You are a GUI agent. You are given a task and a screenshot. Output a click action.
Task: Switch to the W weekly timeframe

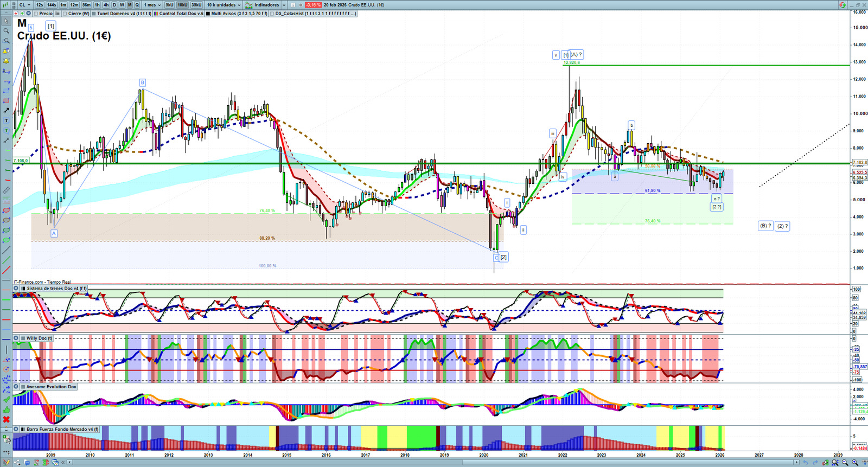pos(122,5)
